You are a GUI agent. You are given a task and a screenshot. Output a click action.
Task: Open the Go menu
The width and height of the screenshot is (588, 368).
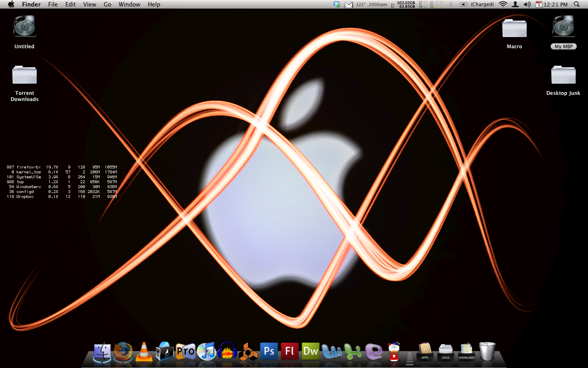point(107,4)
